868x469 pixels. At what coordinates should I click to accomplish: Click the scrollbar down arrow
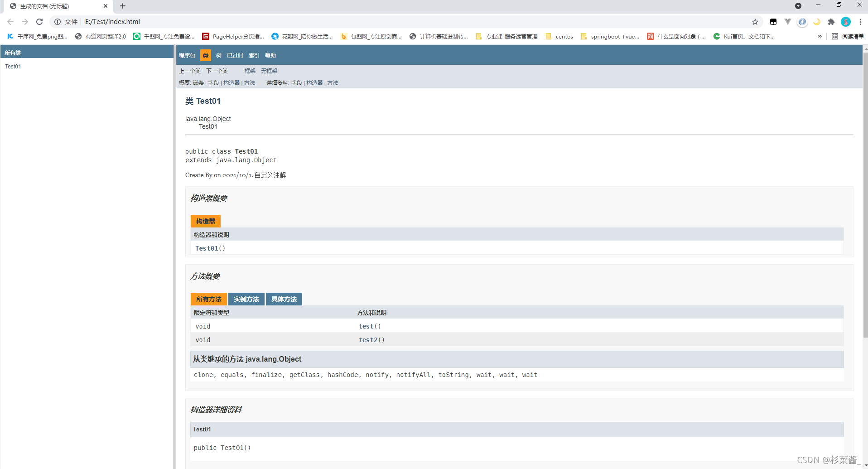pos(865,465)
